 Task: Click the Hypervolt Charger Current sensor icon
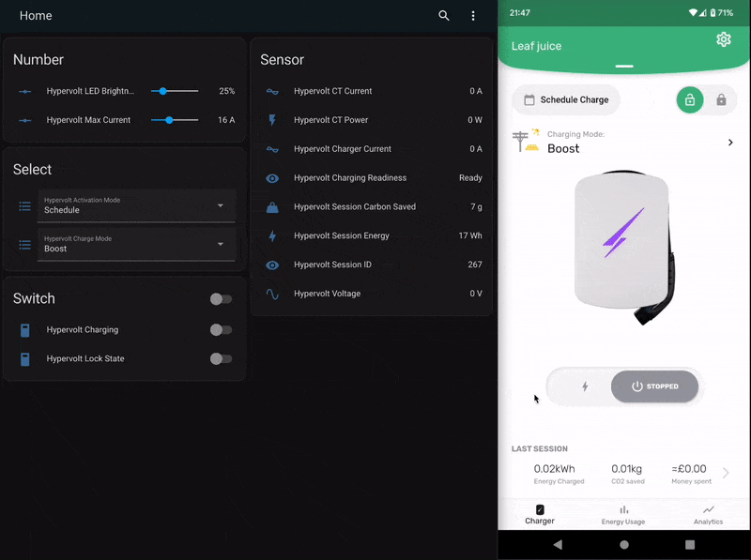coord(272,149)
